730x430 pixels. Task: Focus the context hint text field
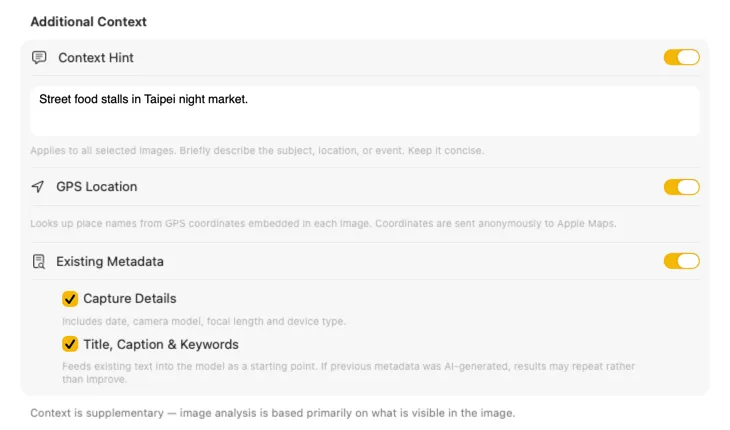tap(365, 111)
